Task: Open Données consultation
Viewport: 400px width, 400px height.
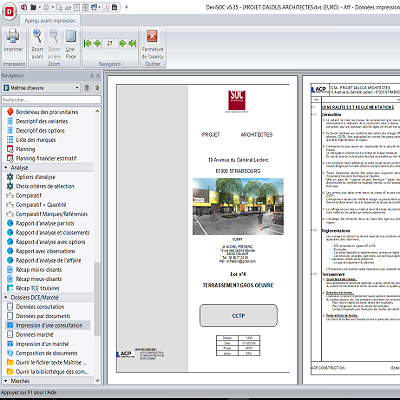Action: [40, 307]
